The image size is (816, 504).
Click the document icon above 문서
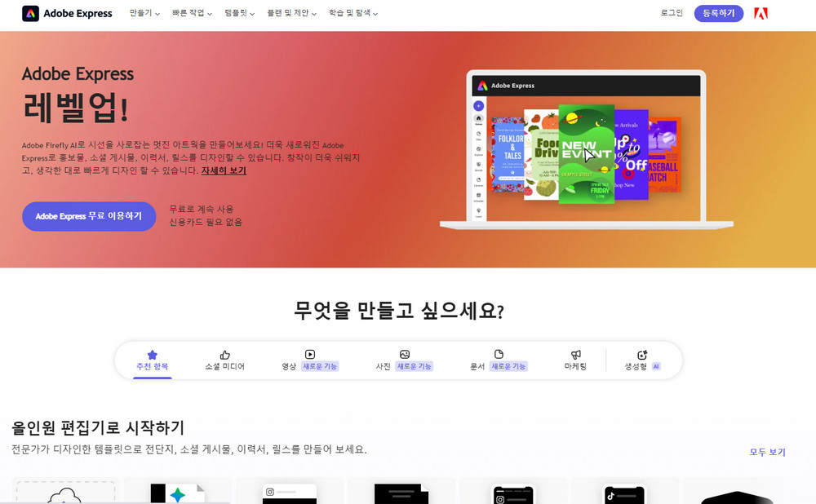[499, 354]
